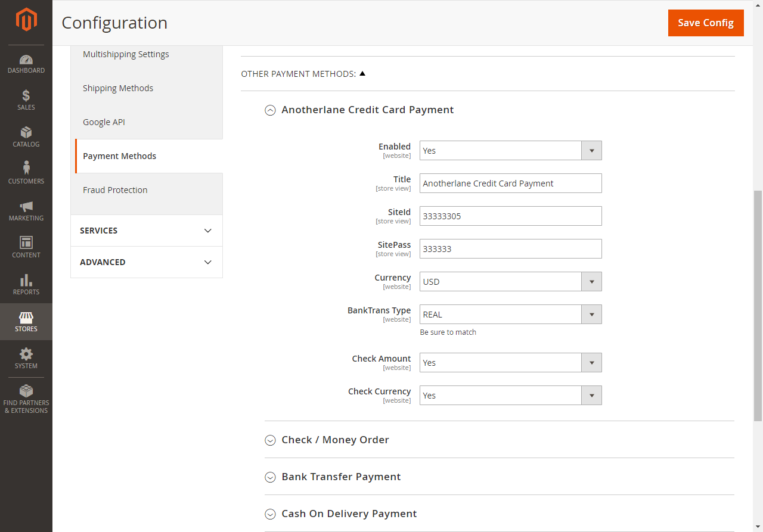
Task: Click into the SitePass input field
Action: (x=511, y=249)
